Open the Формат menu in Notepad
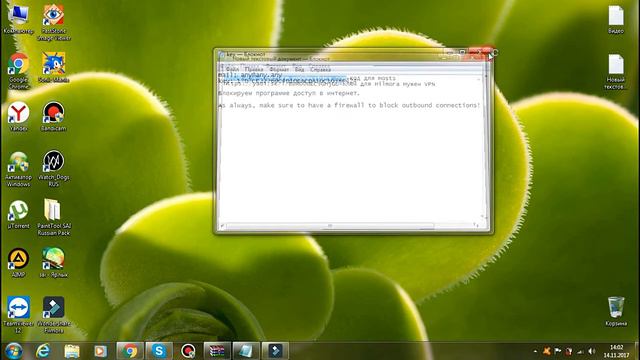Screen dimensions: 640x360 (279, 70)
